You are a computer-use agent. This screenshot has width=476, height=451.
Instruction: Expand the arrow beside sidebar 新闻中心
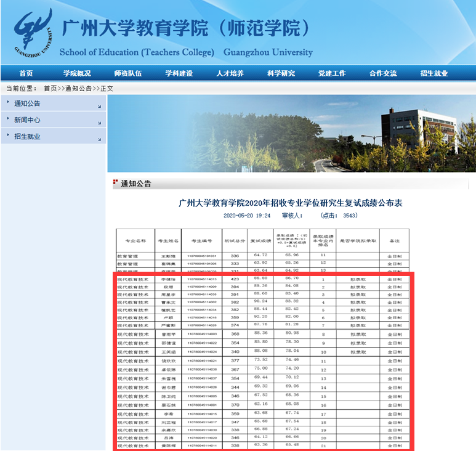tap(100, 123)
